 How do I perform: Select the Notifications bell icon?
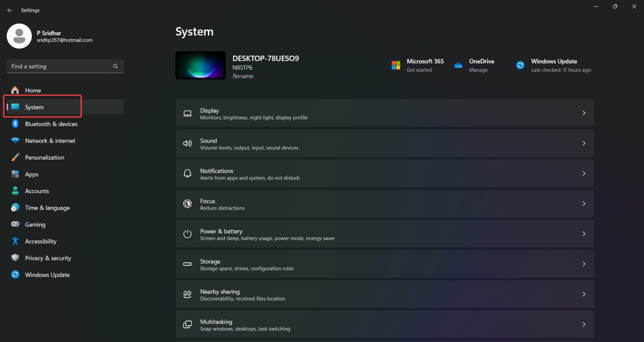[x=187, y=173]
